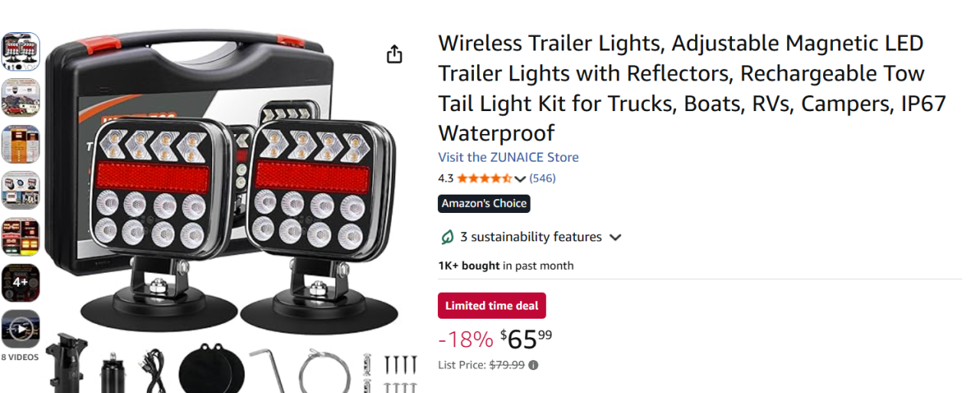Click the share icon above the product image
Screen dimensions: 980x393
pos(394,54)
